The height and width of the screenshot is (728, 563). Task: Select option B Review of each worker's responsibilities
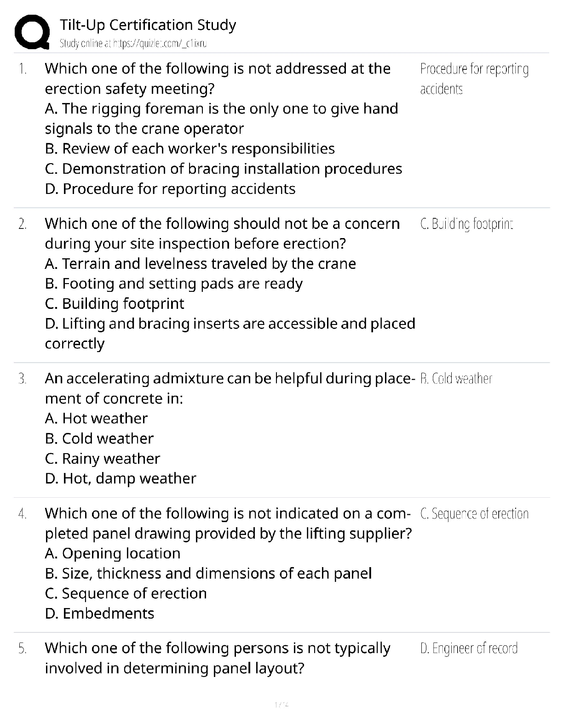coord(190,149)
